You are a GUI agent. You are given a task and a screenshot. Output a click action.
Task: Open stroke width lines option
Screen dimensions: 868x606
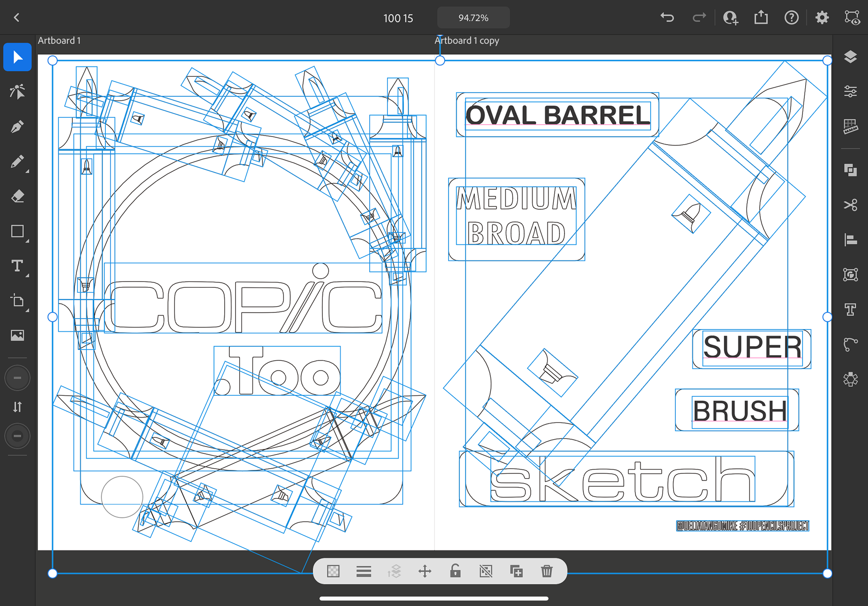point(363,571)
